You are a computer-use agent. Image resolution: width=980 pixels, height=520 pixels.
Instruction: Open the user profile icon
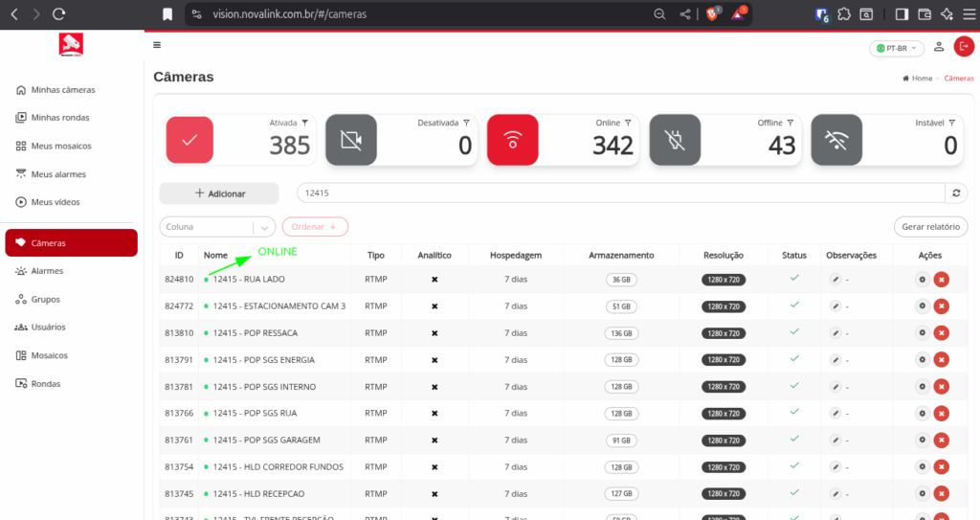click(939, 47)
